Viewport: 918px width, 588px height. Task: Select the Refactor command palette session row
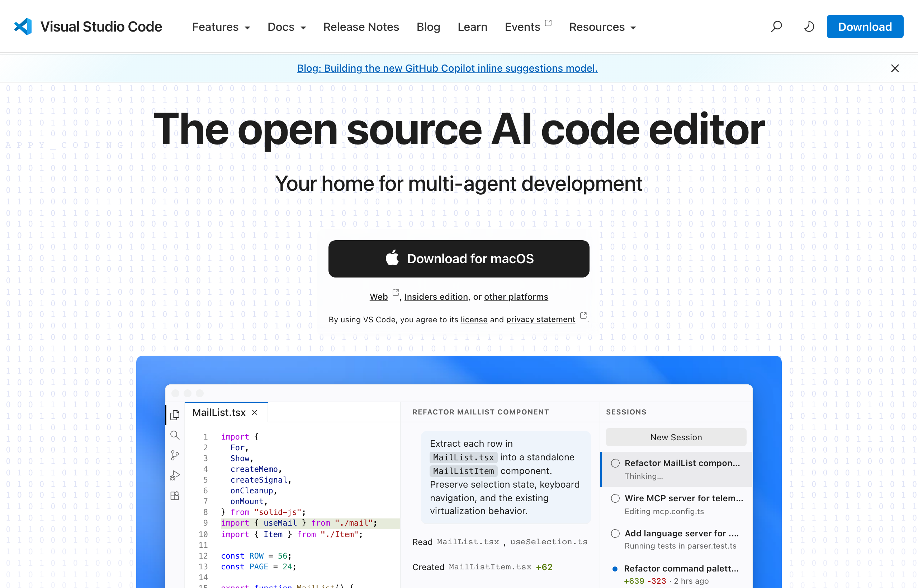pos(677,574)
